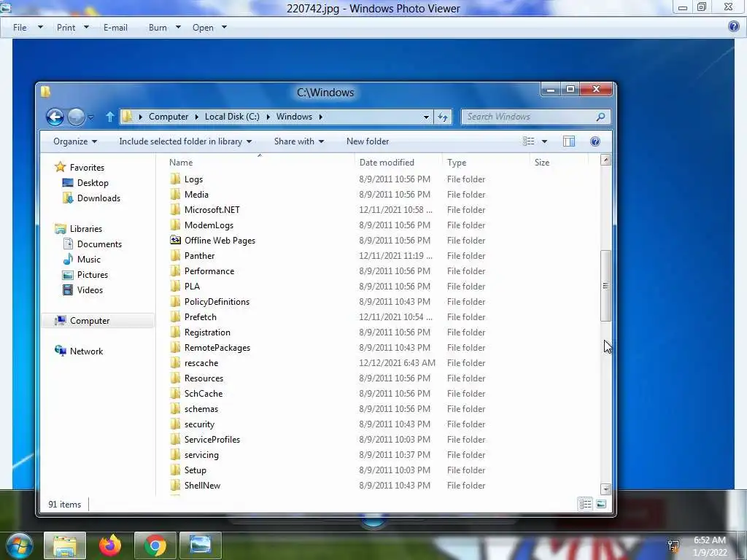Open the Photo Viewer File menu
The width and height of the screenshot is (747, 560).
pyautogui.click(x=28, y=28)
